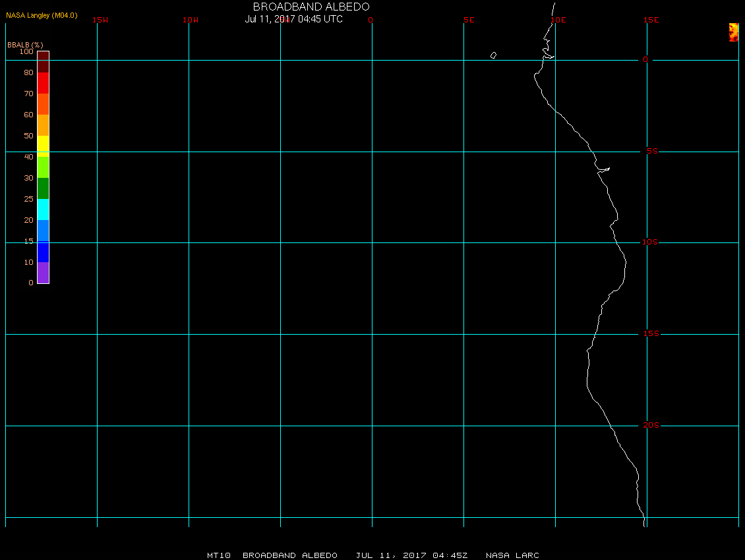Click the '15E' longitude label
Viewport: 745px width, 560px height.
(651, 20)
